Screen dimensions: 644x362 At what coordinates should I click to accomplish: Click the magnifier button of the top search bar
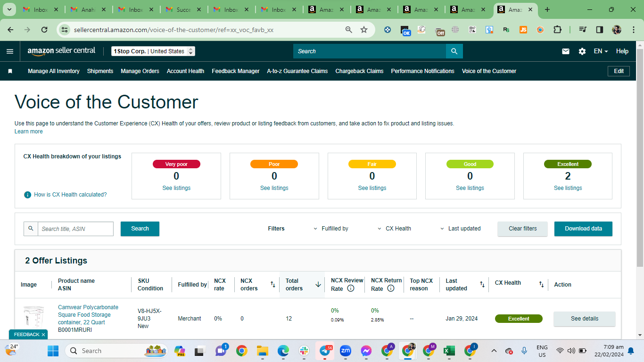pyautogui.click(x=454, y=51)
